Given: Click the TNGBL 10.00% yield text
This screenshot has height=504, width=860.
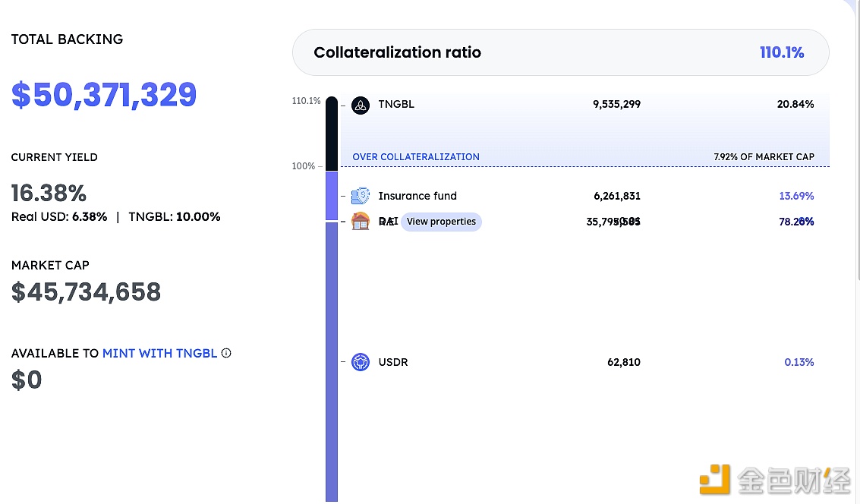Looking at the screenshot, I should click(x=175, y=216).
